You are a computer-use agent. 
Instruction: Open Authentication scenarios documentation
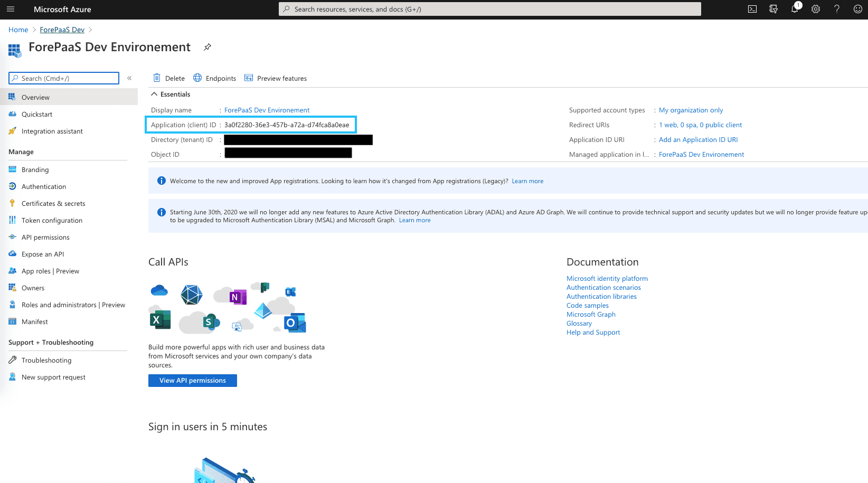tap(603, 287)
